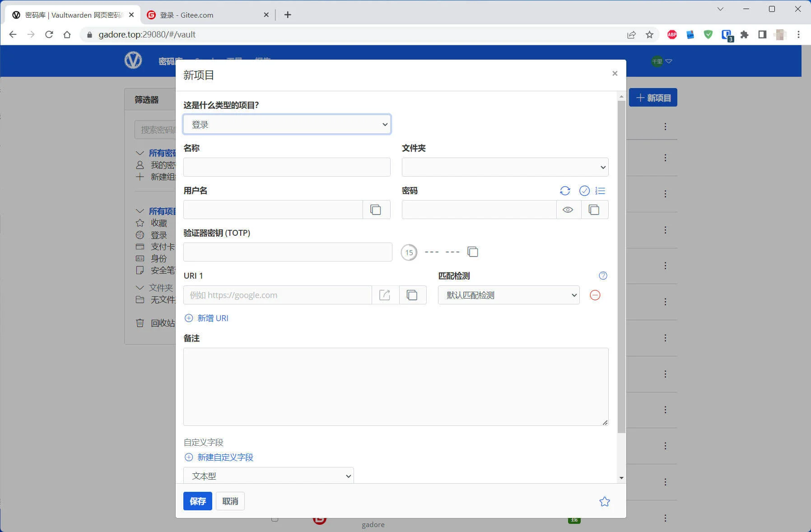Open the password history list icon
Viewport: 811px width, 532px height.
pos(600,191)
